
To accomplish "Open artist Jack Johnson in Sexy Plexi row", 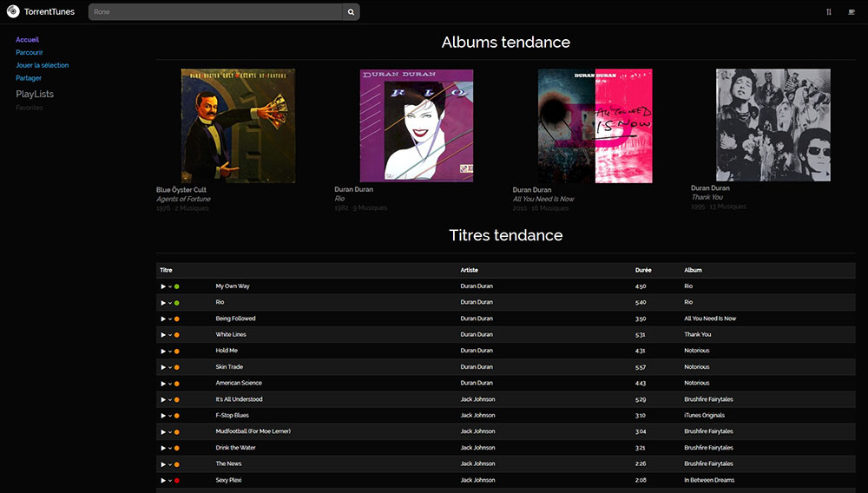I will pos(477,480).
